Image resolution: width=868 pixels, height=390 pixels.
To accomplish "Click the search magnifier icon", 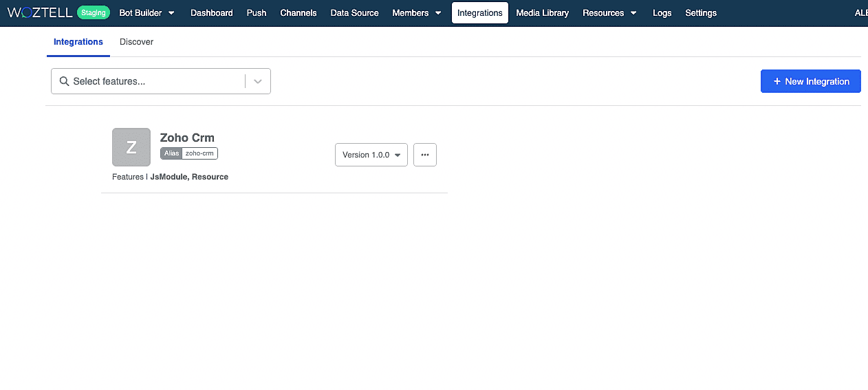I will click(64, 81).
